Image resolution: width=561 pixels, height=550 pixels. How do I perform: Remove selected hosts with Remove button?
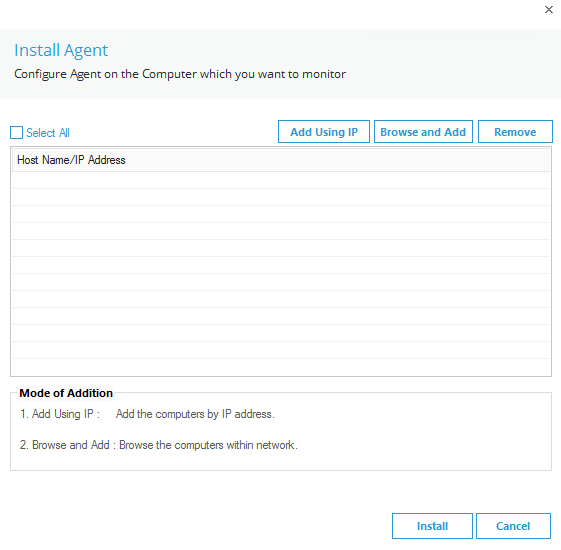pos(515,132)
